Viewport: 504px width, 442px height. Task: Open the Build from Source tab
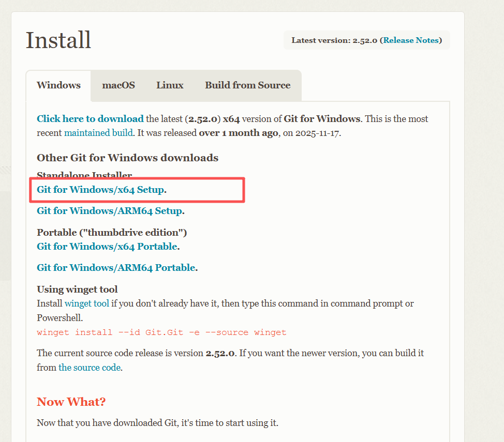coord(247,85)
